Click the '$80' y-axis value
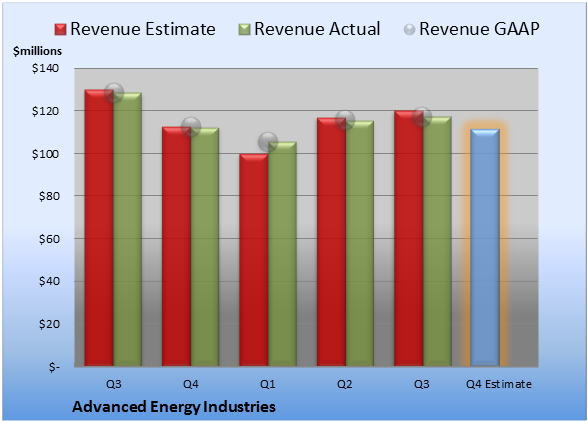Viewport: 588px width, 422px height. pos(49,196)
